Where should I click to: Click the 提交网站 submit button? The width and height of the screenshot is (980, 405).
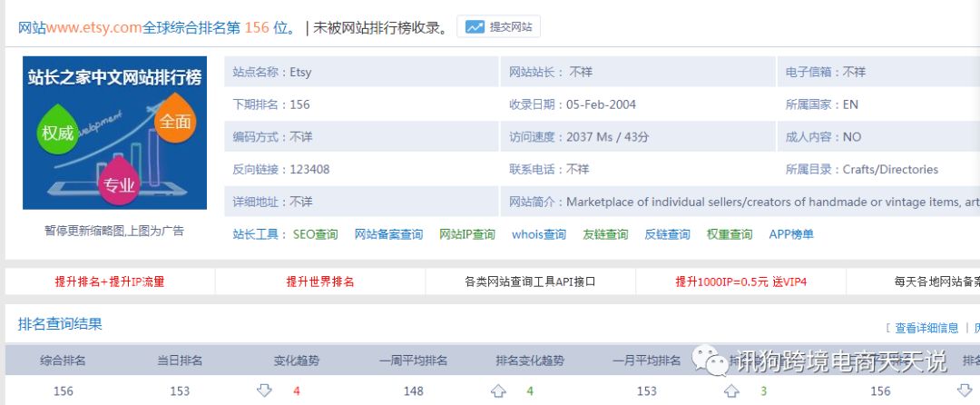click(499, 27)
